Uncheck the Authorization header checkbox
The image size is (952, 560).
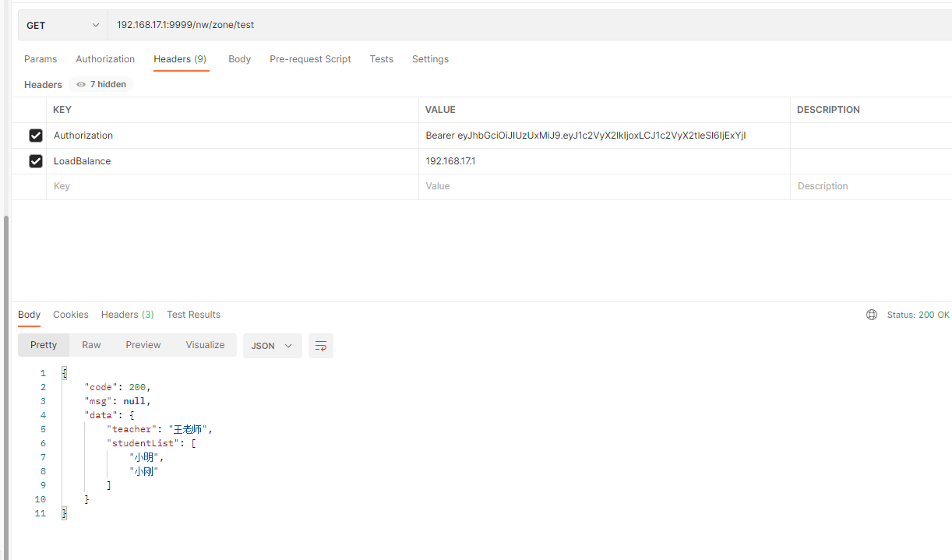[x=36, y=136]
